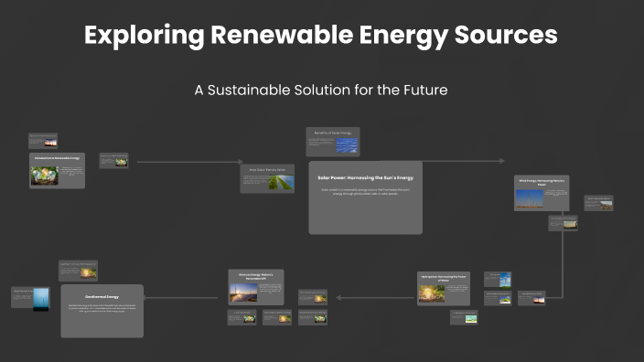Select the solar panel field image
The height and width of the screenshot is (362, 644).
[282, 182]
